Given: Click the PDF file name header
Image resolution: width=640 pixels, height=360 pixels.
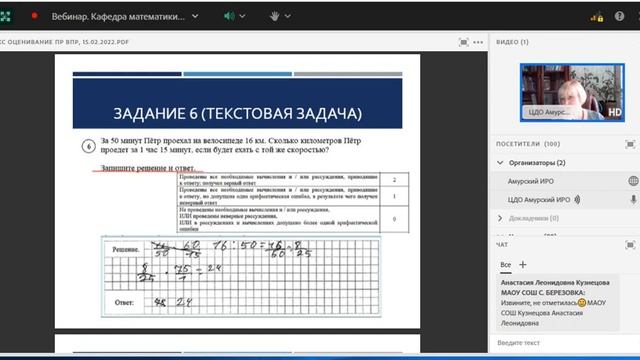Looking at the screenshot, I should pos(64,42).
